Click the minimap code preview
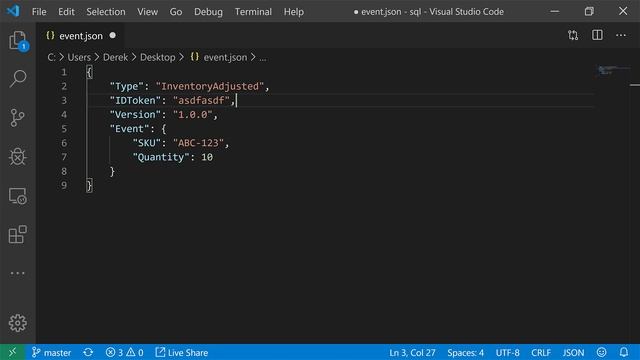Screen dimensions: 640x360 tap(613, 70)
